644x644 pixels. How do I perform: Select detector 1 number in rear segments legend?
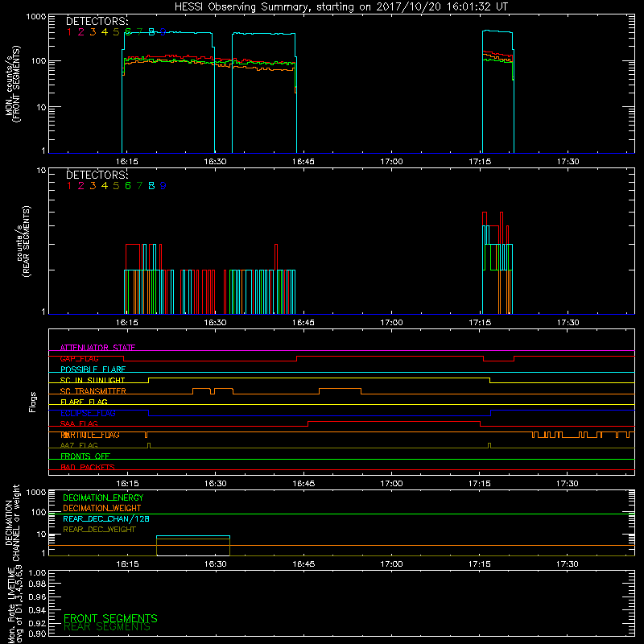pyautogui.click(x=69, y=186)
